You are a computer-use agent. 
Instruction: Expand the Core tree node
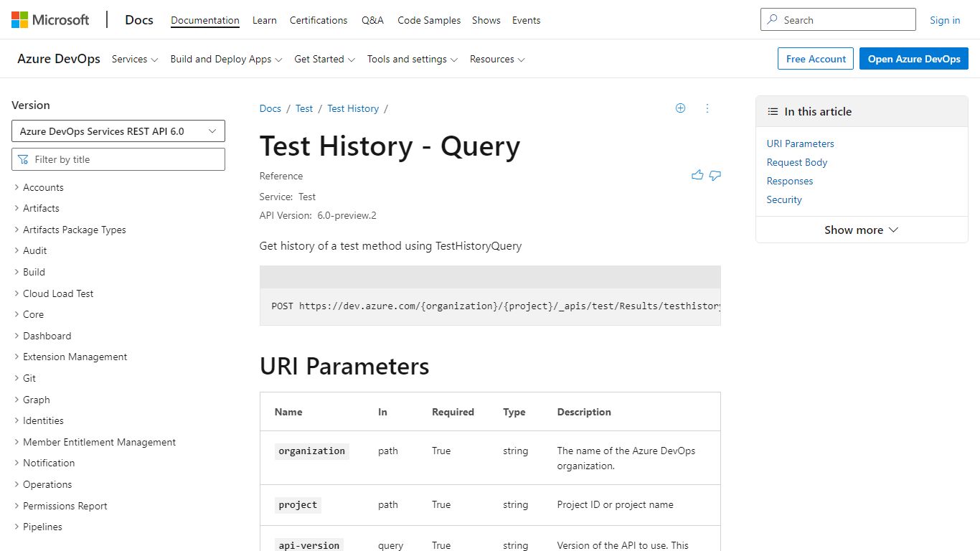pos(17,314)
